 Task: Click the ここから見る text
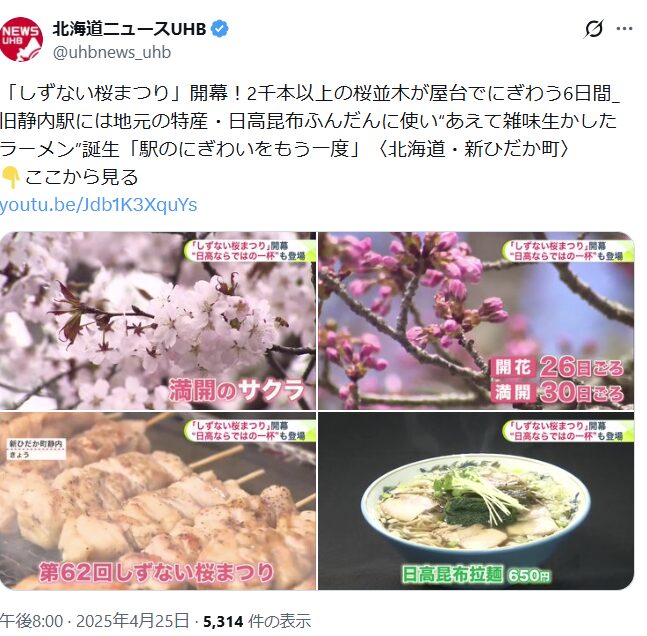click(81, 177)
